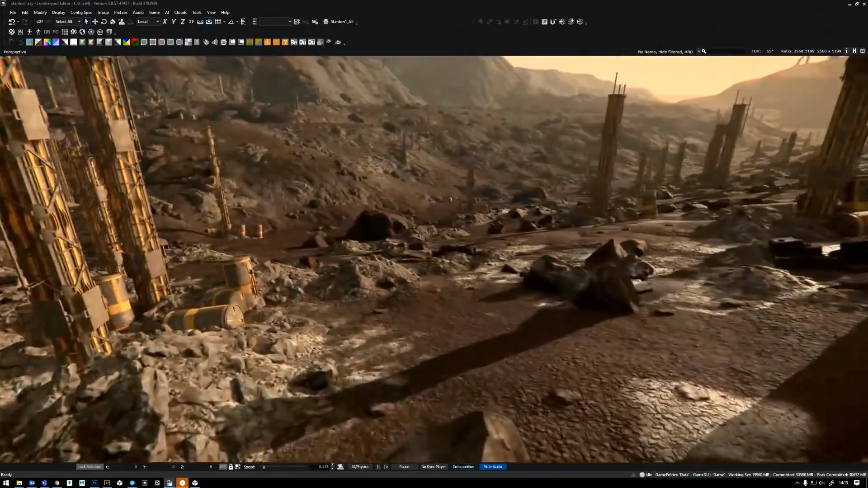Screen dimensions: 868x488
Task: Click the FG flow graph icon
Action: pyautogui.click(x=56, y=32)
